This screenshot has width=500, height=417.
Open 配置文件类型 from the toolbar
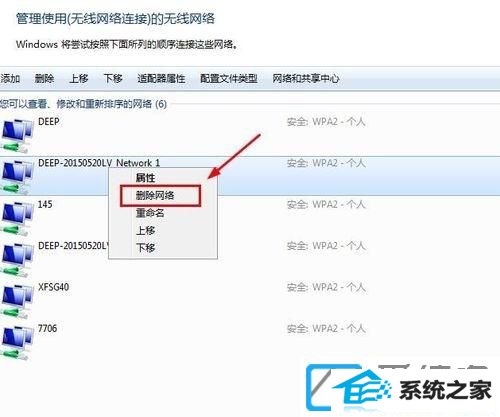229,79
